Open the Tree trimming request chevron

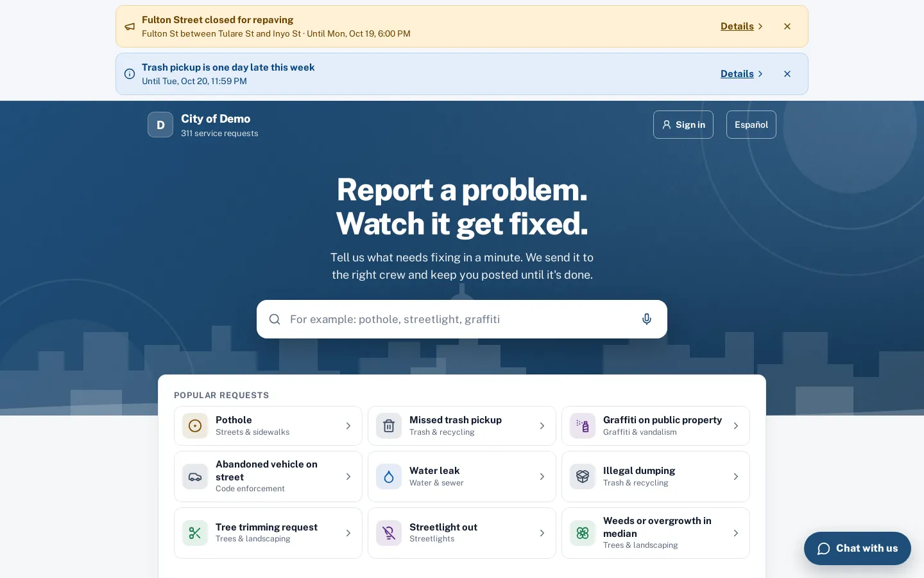[348, 533]
